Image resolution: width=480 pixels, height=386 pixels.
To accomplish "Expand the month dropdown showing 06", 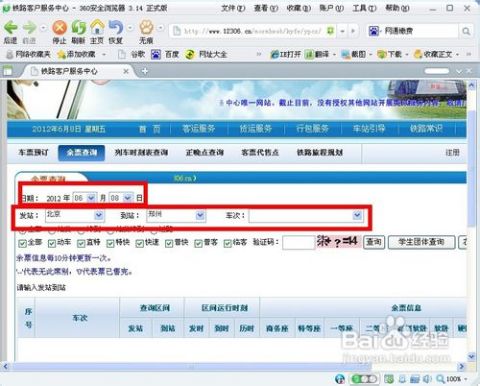I will point(91,198).
